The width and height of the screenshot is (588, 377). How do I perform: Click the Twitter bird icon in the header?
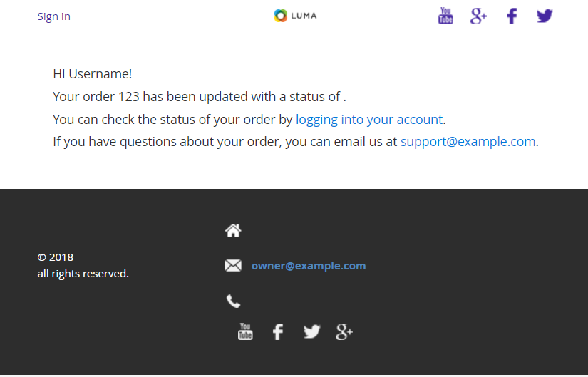(545, 16)
